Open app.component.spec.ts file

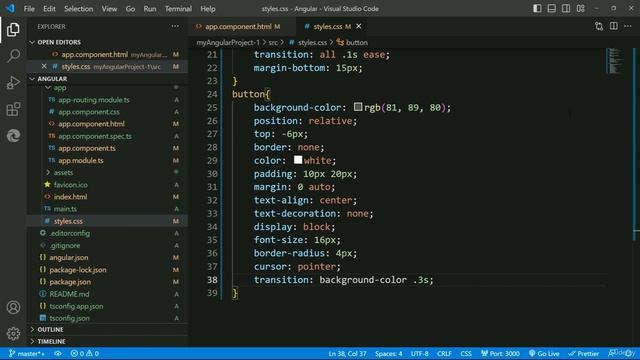pyautogui.click(x=95, y=136)
